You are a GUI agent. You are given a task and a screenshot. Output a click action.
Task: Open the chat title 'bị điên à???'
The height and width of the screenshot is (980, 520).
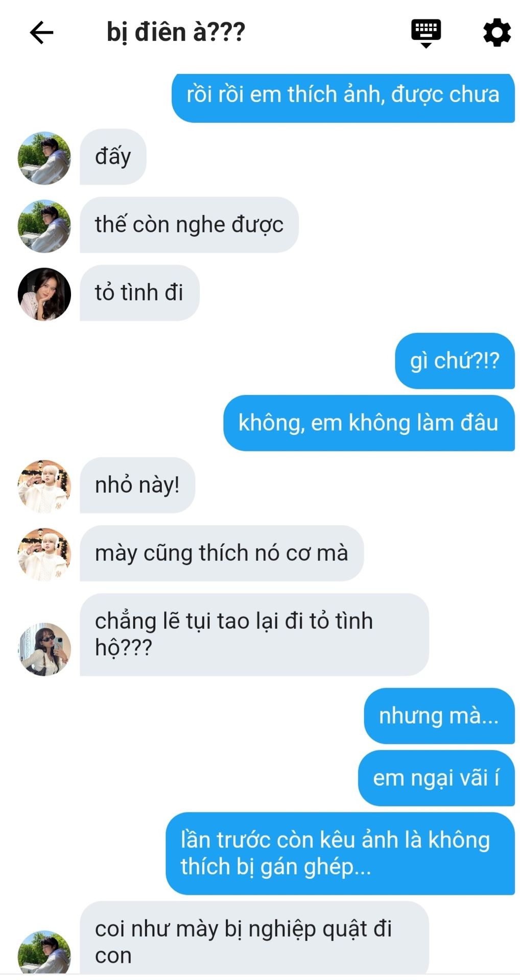tap(176, 32)
